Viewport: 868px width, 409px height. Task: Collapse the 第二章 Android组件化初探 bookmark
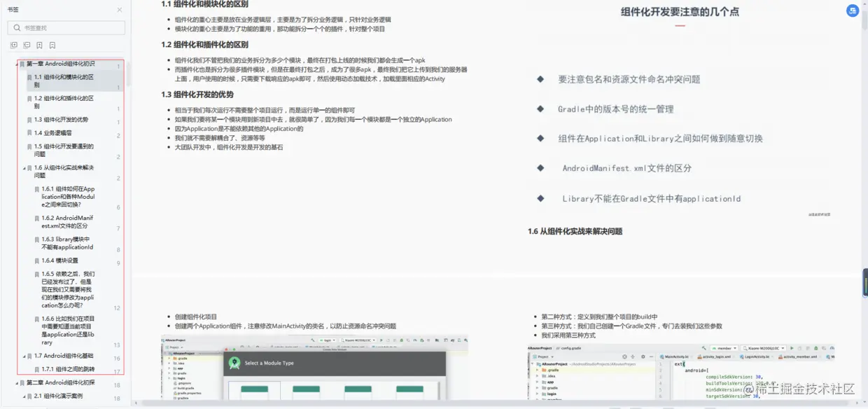[16, 383]
